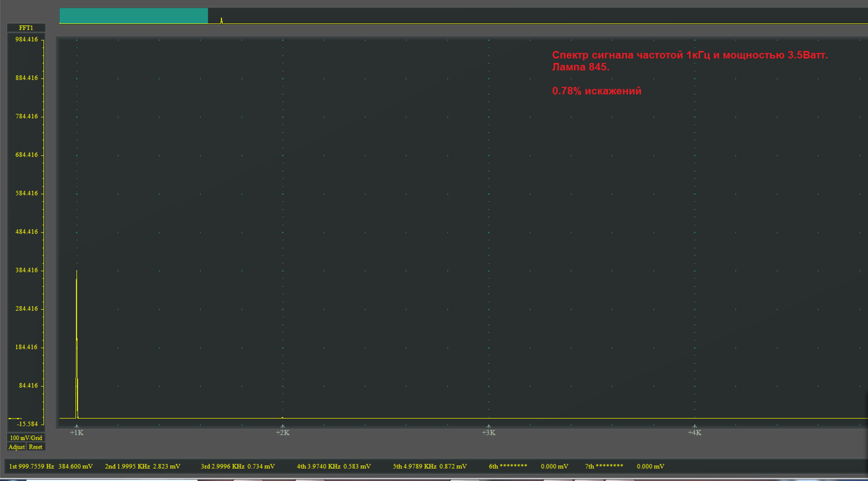Click the 100 mV/Grid scale setting
Screen dimensions: 868x481
(x=26, y=438)
